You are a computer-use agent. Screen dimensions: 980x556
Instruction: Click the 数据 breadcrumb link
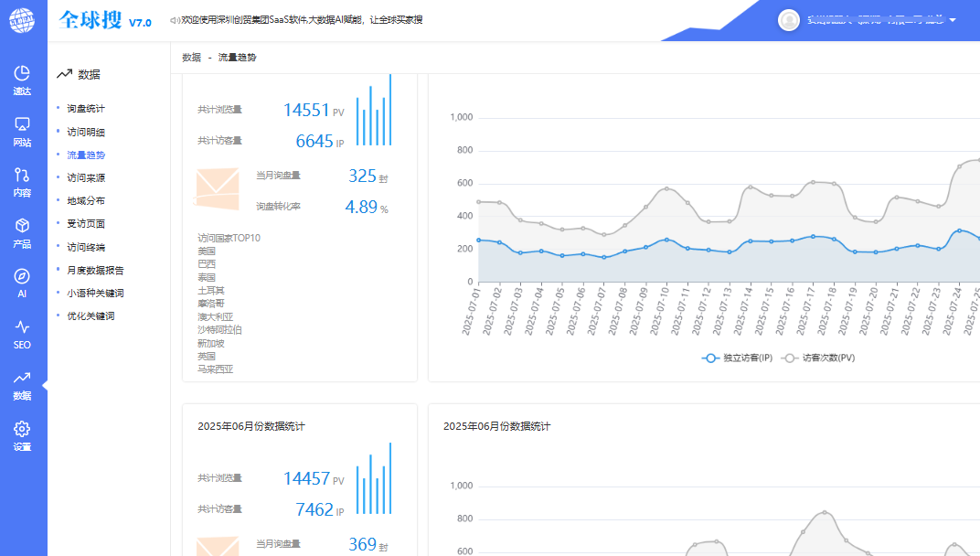(x=189, y=57)
